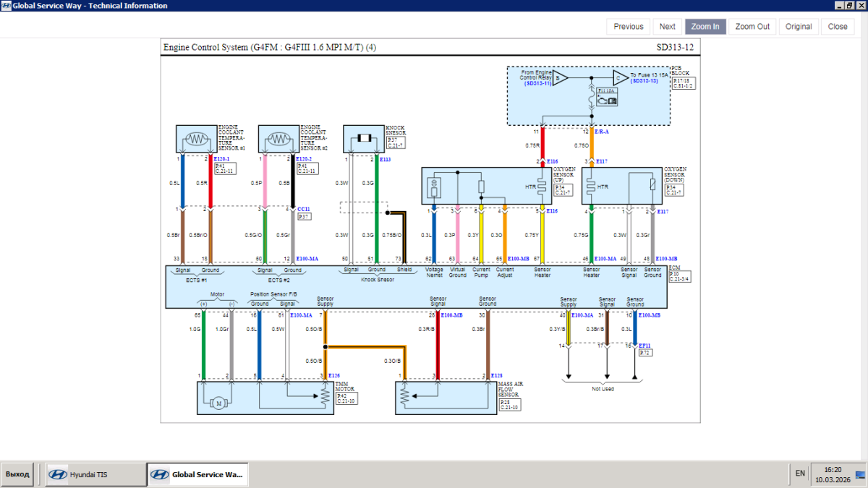Screen dimensions: 868x488
Task: Click the Zoom Out button
Action: [752, 27]
